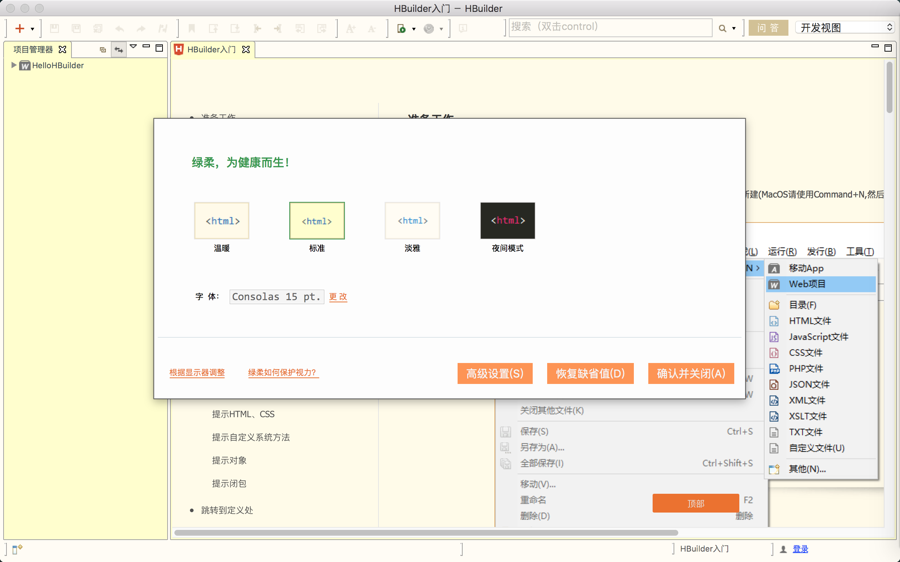The width and height of the screenshot is (900, 562).
Task: Click the vertical scrollbar of the HBuilder入门 editor
Action: [889, 87]
